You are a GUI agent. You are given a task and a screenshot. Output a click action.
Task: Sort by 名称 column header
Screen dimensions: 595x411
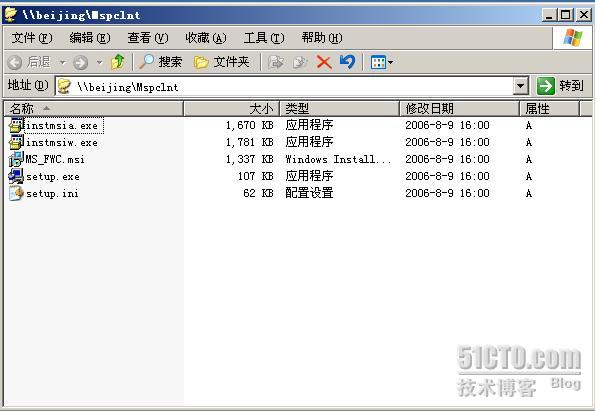pos(93,109)
